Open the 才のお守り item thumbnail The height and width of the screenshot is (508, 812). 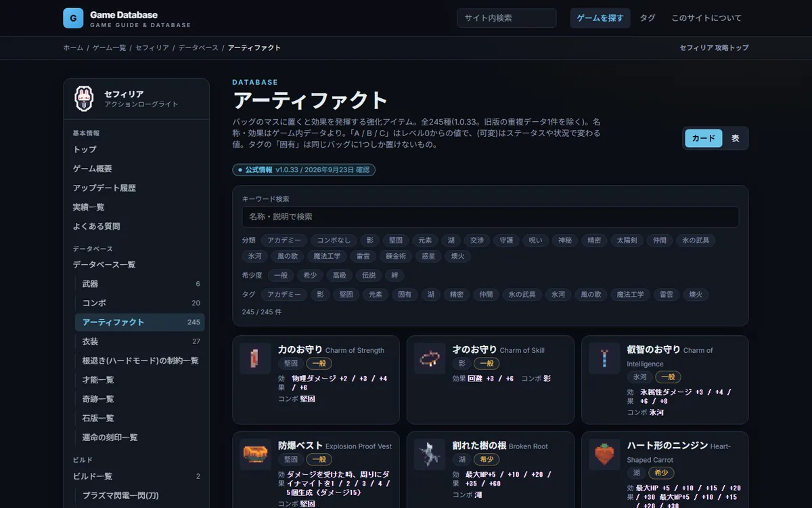click(x=430, y=358)
